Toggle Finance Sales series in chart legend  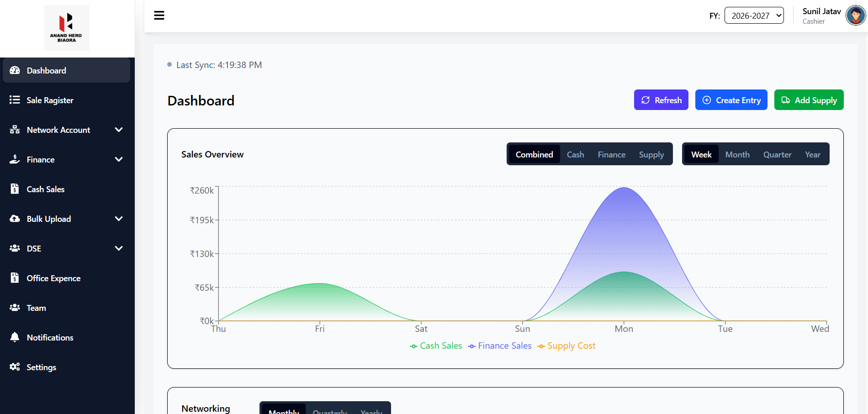tap(500, 346)
